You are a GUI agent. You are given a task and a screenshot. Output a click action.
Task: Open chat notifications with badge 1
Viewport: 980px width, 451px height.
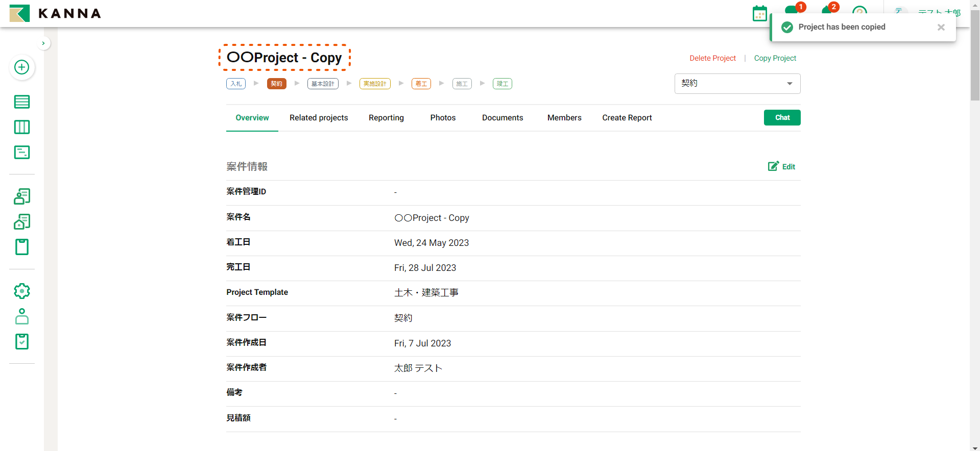tap(791, 11)
